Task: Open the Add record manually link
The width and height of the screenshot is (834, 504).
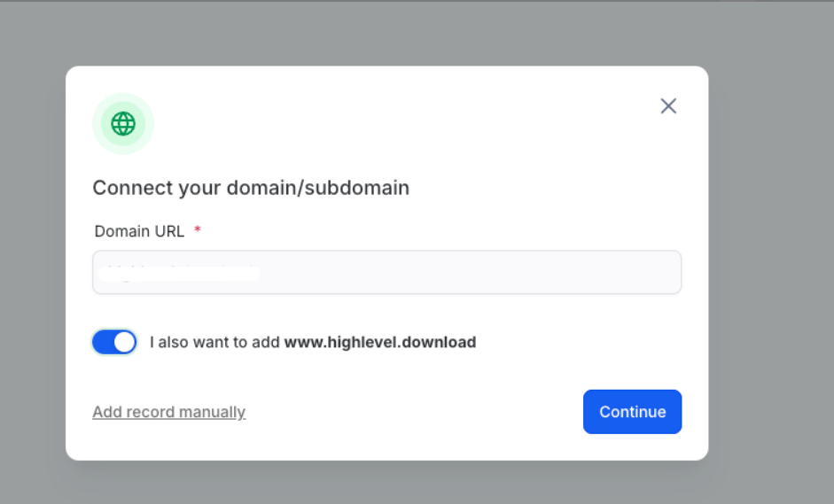Action: point(168,412)
